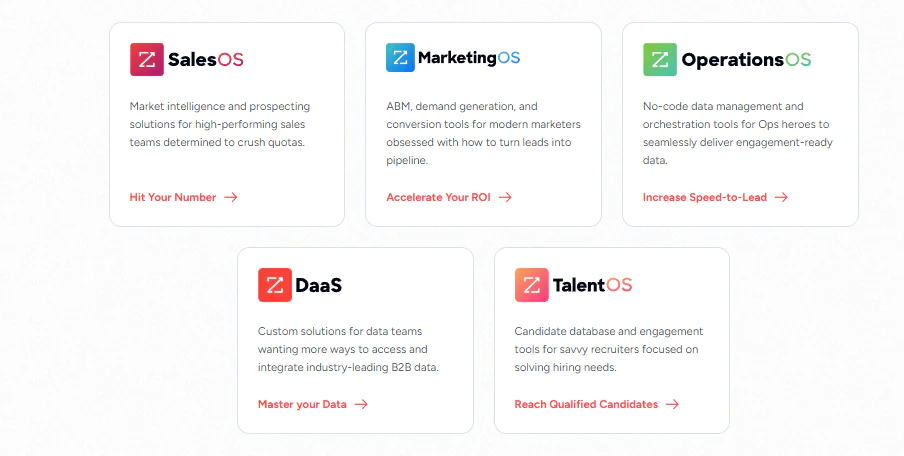Image resolution: width=904 pixels, height=456 pixels.
Task: Open the Hit Your Number link
Action: tap(173, 197)
